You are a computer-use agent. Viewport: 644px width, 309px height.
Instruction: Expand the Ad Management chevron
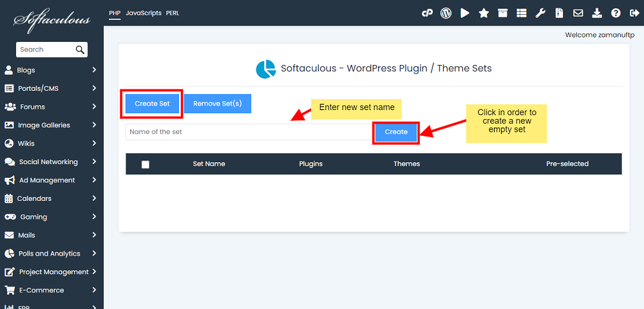[x=94, y=180]
